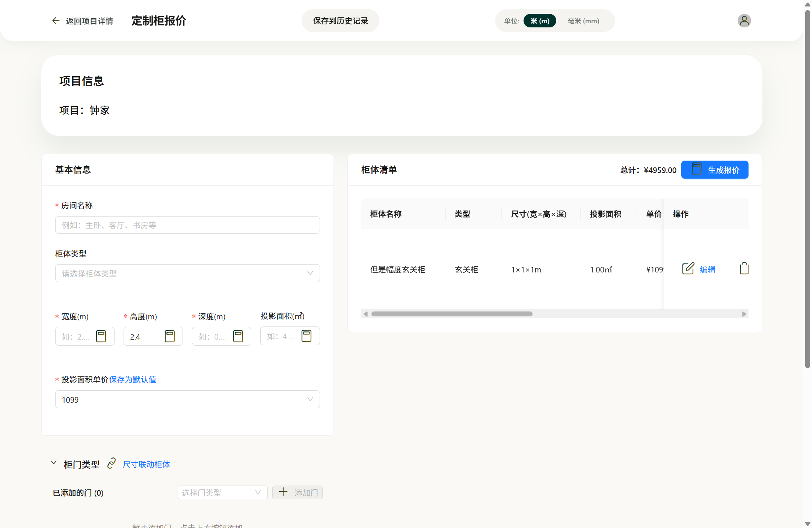Collapse the 柜门类型 section chevron
Image resolution: width=812 pixels, height=528 pixels.
(x=54, y=463)
